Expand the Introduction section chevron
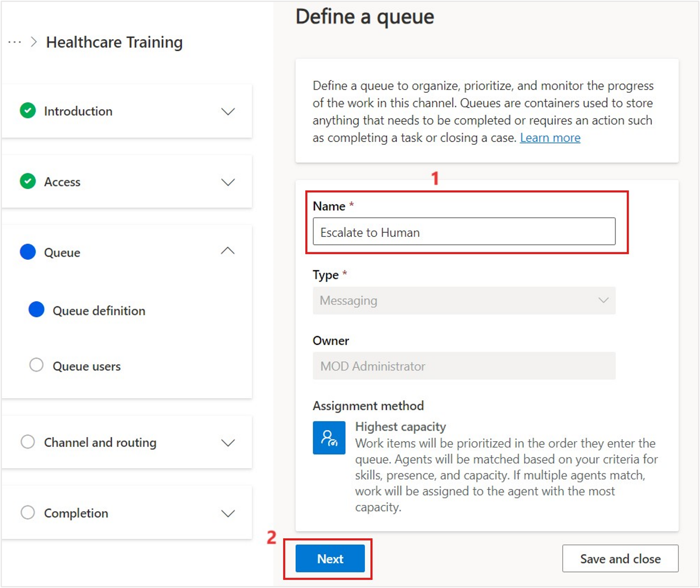700x588 pixels. coord(228,111)
